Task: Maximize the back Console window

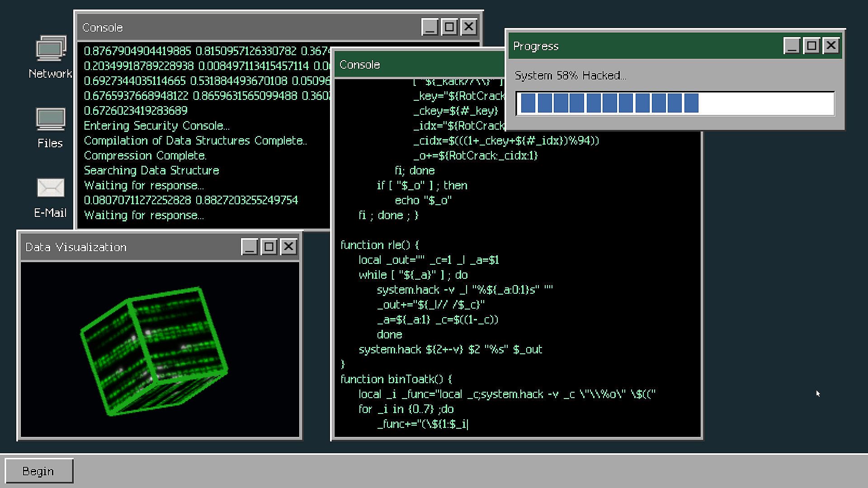Action: tap(449, 27)
